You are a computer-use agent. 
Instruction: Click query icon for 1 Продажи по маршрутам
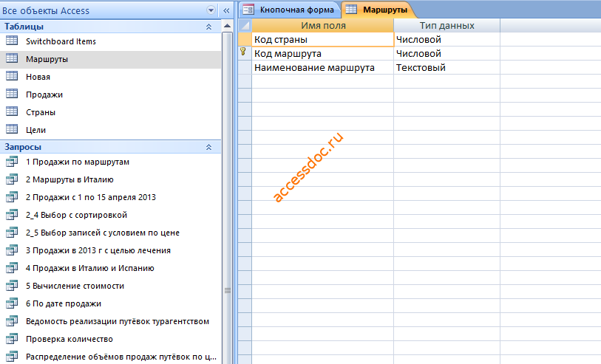[x=12, y=162]
